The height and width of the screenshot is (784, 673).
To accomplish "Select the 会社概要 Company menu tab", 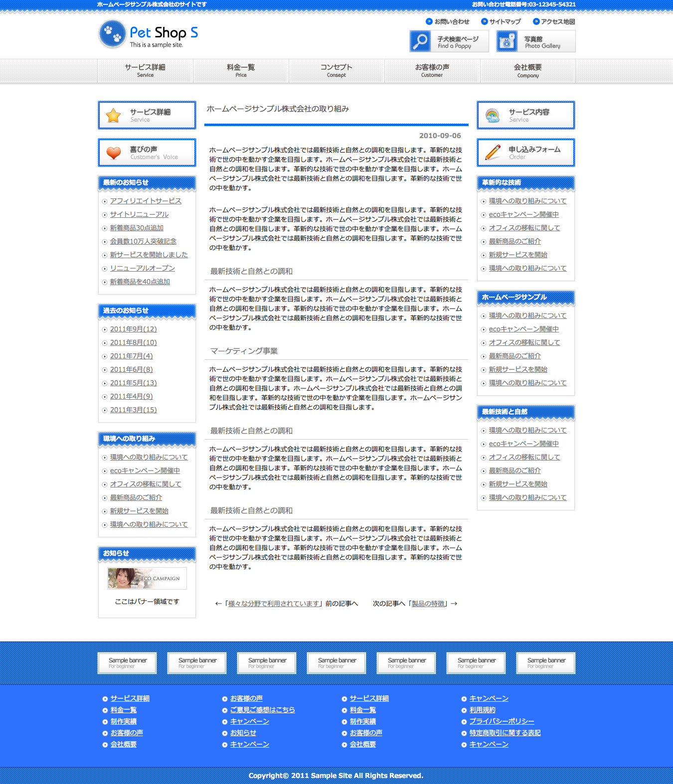I will tap(527, 70).
